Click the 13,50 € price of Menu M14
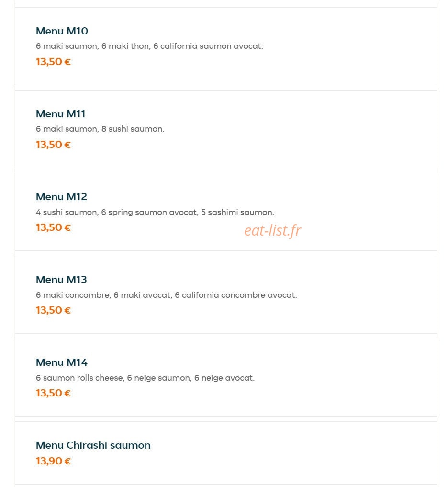Viewport: 448px width, 487px height. click(54, 393)
